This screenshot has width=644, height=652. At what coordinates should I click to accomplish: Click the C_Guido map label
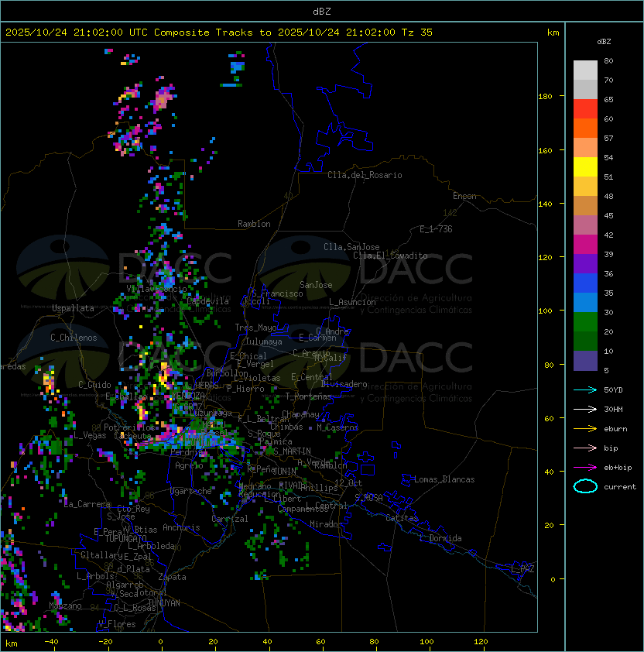click(94, 385)
